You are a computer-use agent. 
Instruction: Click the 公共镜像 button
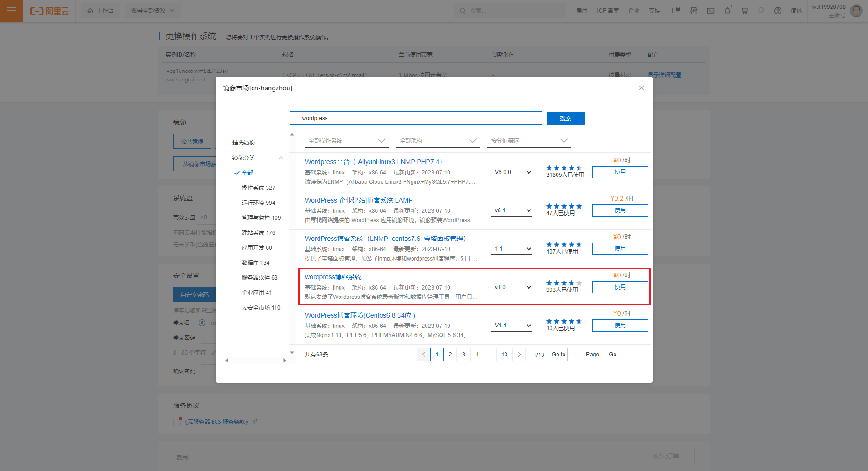pyautogui.click(x=192, y=141)
